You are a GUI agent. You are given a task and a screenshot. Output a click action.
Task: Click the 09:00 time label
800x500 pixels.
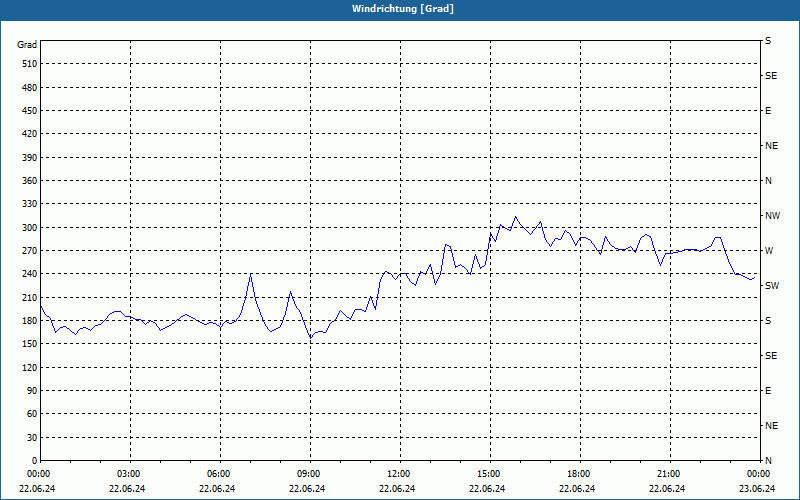pos(307,474)
